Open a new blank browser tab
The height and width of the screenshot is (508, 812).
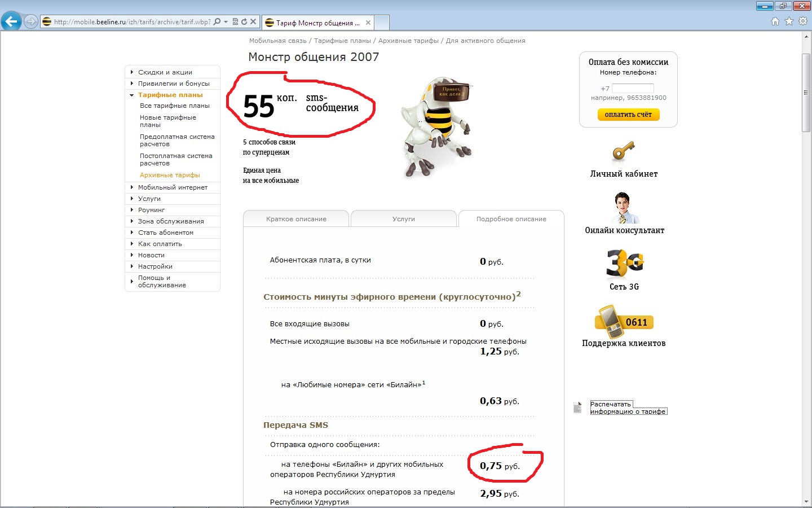(382, 23)
